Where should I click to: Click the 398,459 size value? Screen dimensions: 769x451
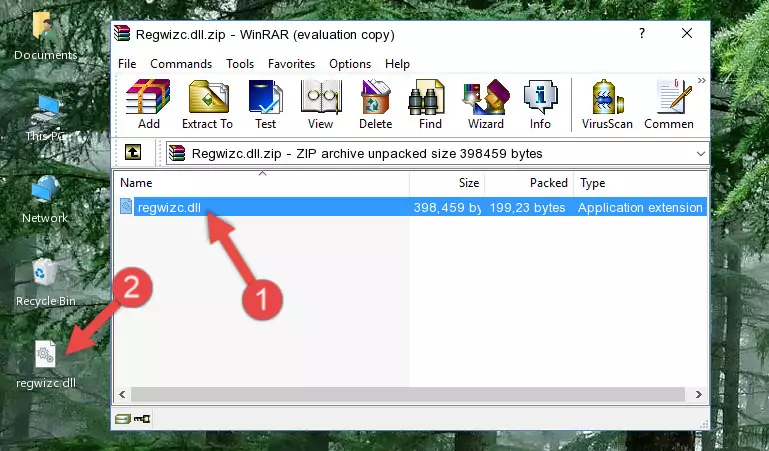point(447,207)
